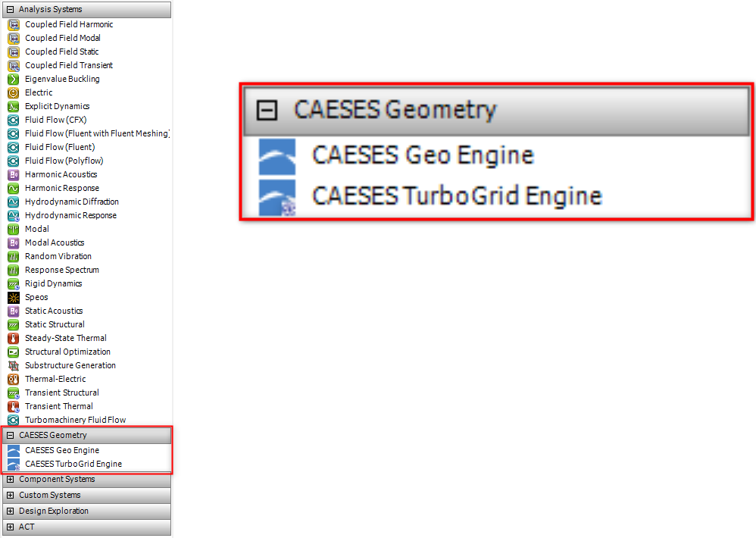The image size is (756, 538).
Task: Click the Electric system icon
Action: coord(14,92)
